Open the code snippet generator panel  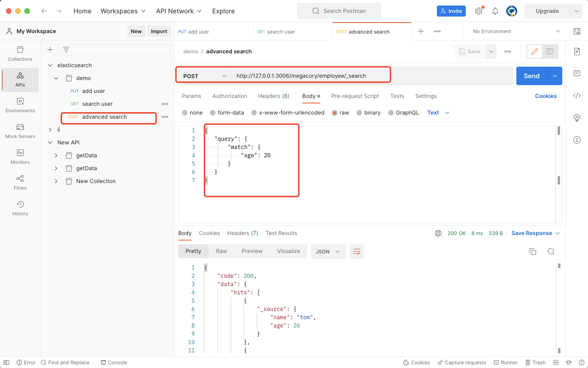click(x=577, y=96)
